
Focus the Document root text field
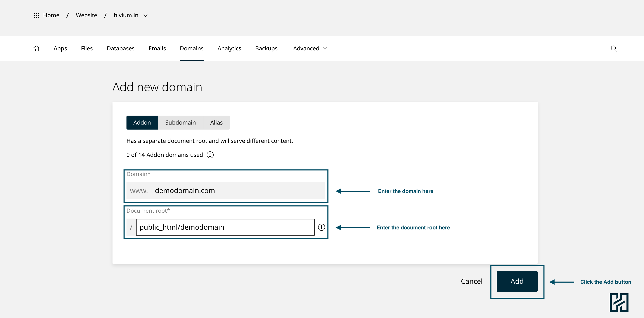[x=225, y=227]
